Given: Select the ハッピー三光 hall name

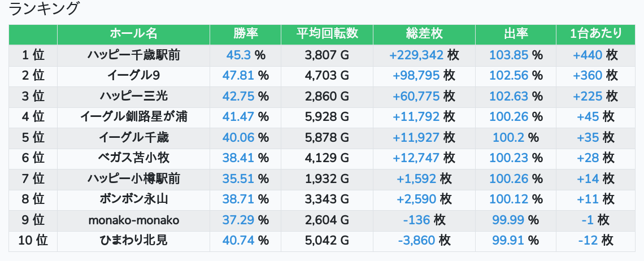Looking at the screenshot, I should pyautogui.click(x=133, y=96).
